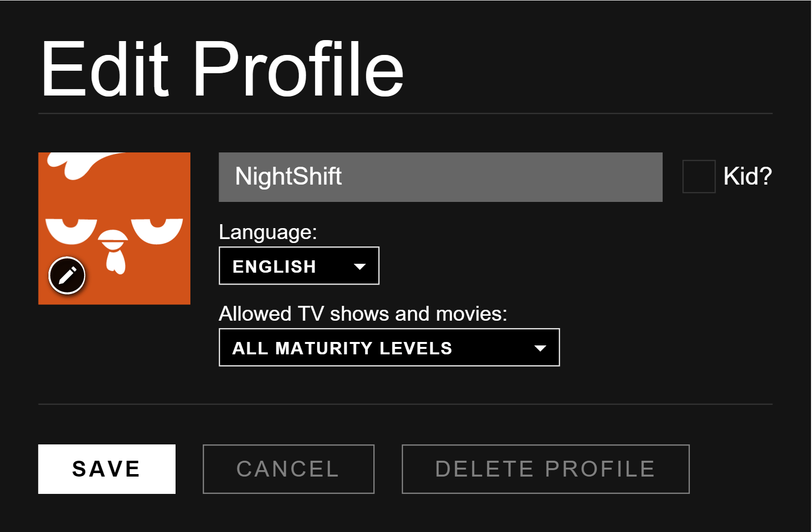Delete the NightShift profile

point(545,469)
